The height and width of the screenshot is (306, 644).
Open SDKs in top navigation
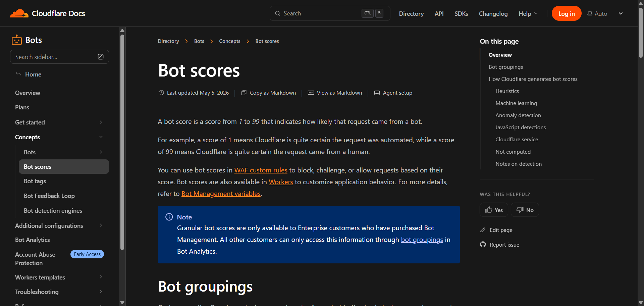click(461, 13)
